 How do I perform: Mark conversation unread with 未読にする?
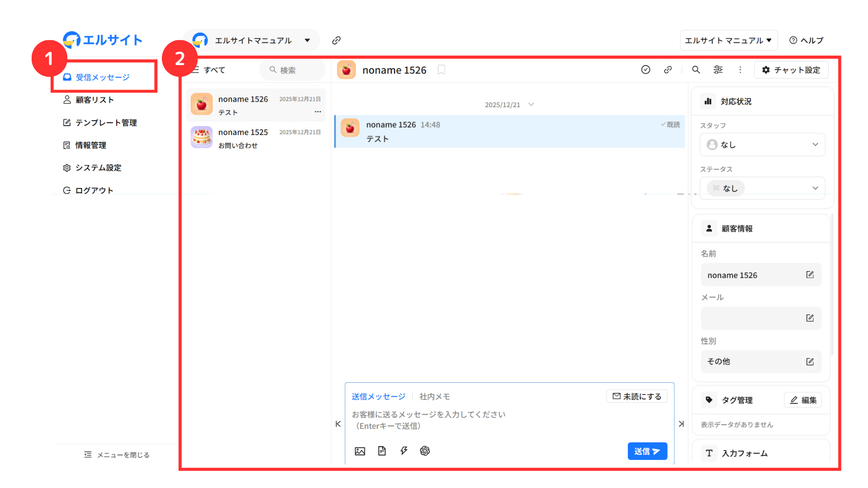point(637,396)
